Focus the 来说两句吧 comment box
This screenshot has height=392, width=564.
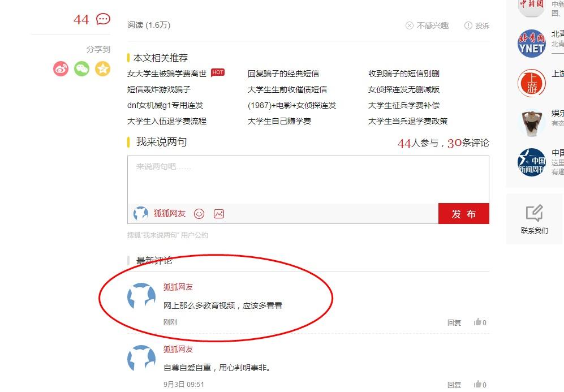point(308,180)
